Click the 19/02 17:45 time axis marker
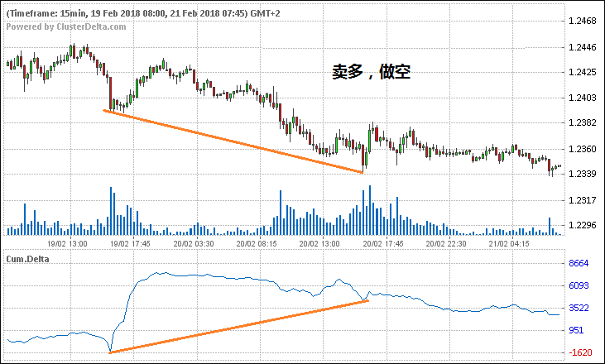This screenshot has height=364, width=605. [131, 244]
